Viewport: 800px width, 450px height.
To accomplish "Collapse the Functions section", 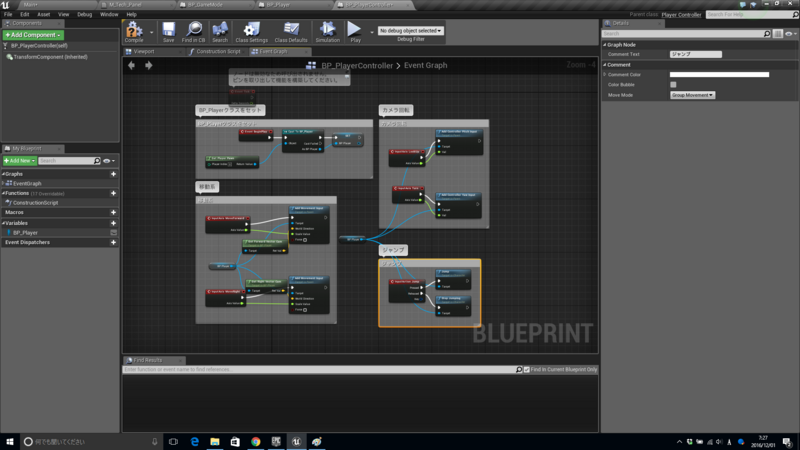I will point(4,193).
